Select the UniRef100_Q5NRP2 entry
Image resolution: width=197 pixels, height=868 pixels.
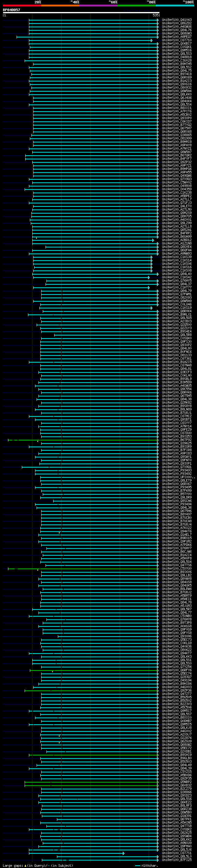coord(177,782)
